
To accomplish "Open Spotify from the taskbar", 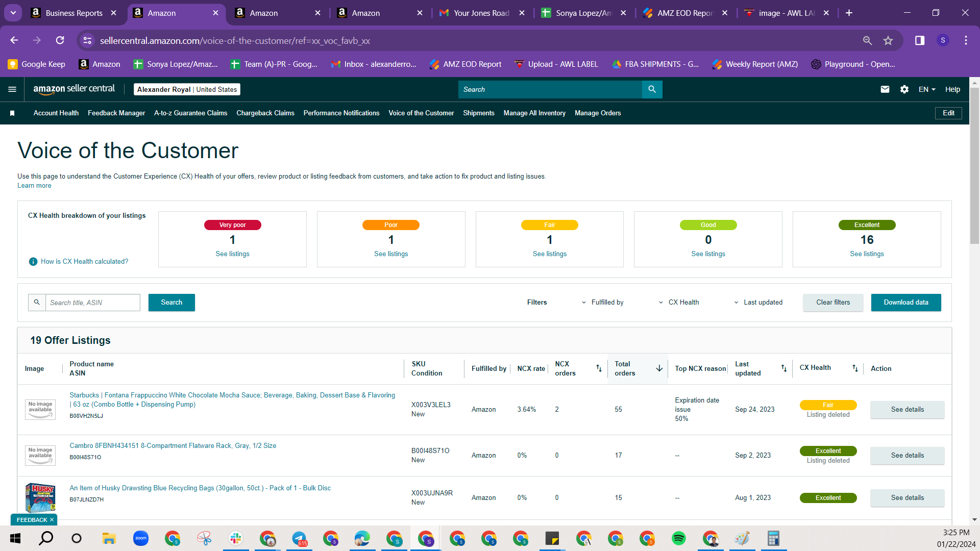I will 679,538.
